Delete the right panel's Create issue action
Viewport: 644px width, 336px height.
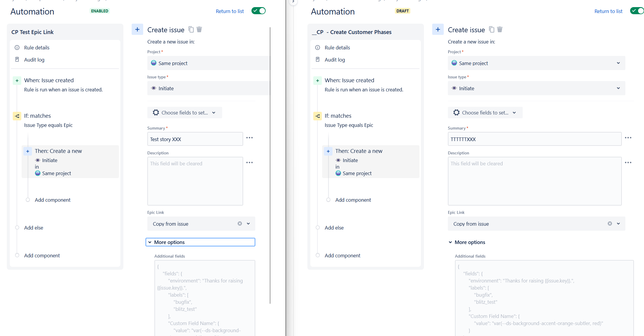[500, 29]
